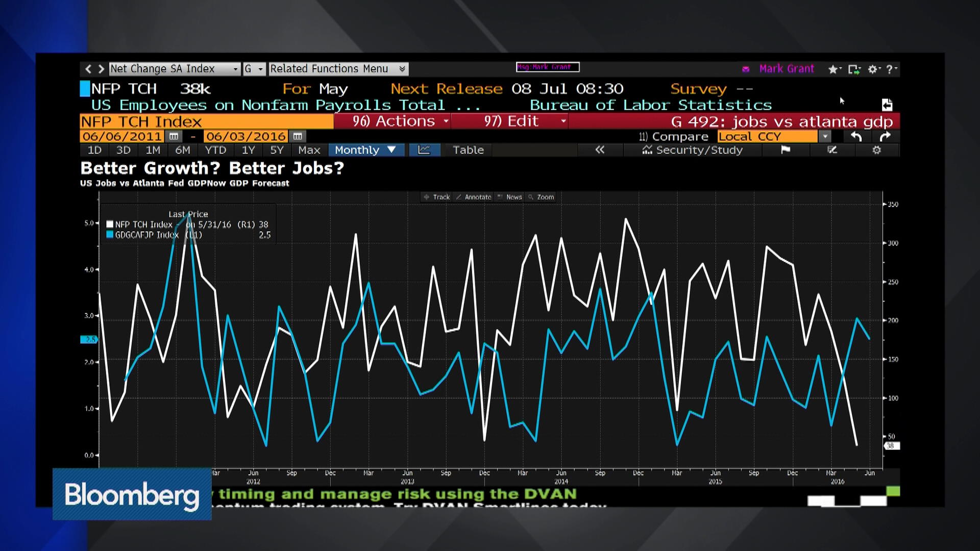
Task: Switch to Table view
Action: (468, 150)
